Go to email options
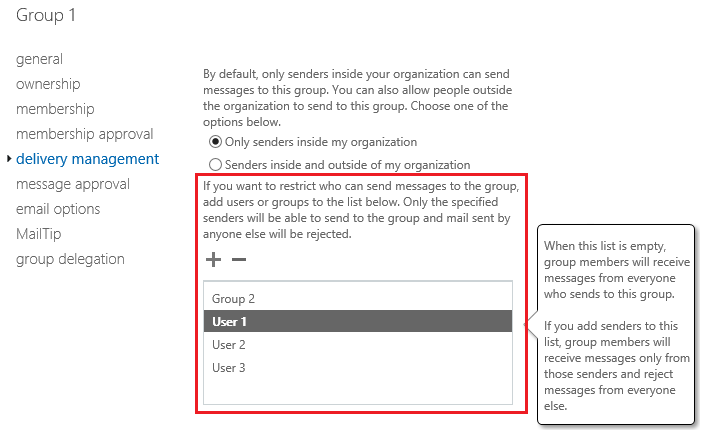Image resolution: width=704 pixels, height=437 pixels. coord(58,209)
